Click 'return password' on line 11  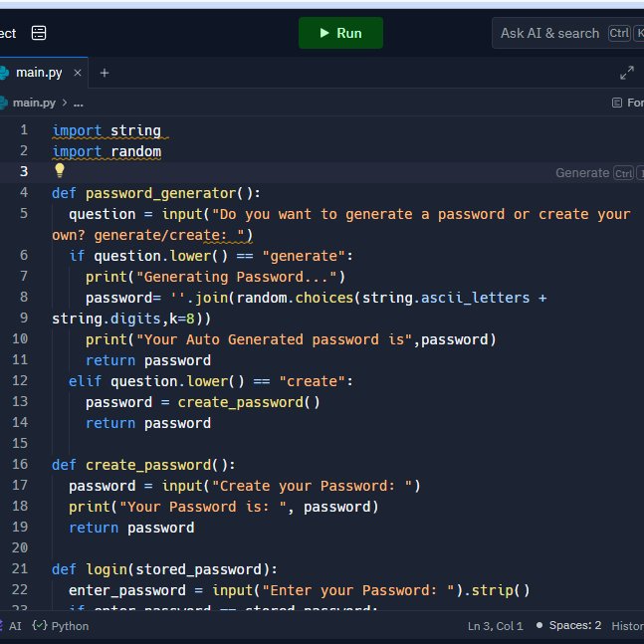[148, 360]
